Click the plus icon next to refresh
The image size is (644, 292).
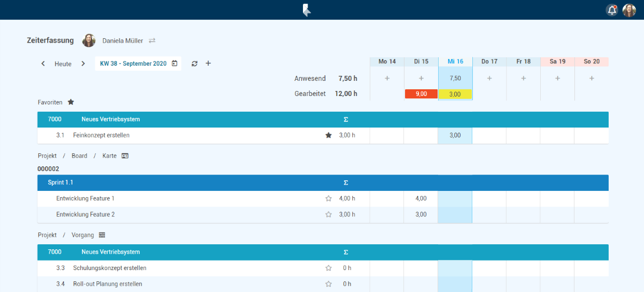[x=208, y=63]
